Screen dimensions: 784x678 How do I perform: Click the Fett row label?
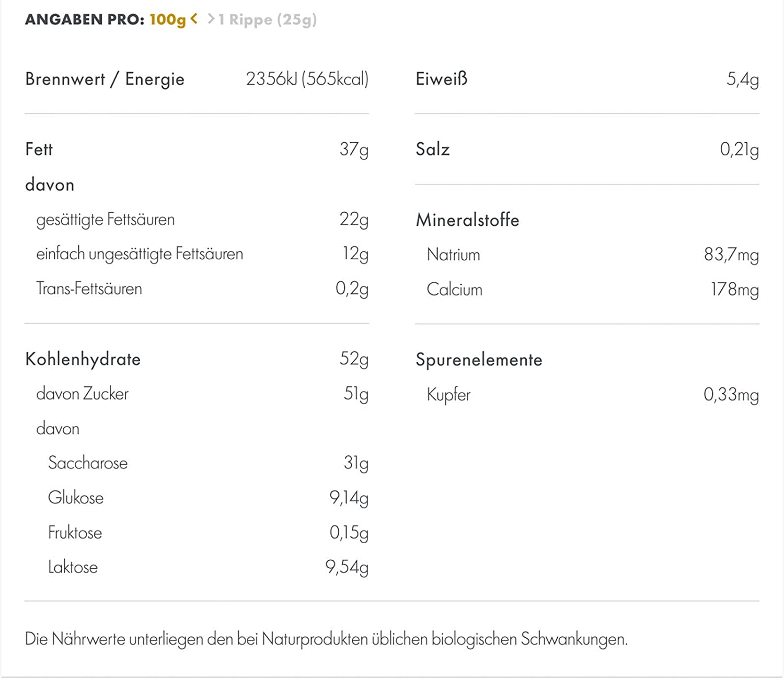pos(39,149)
